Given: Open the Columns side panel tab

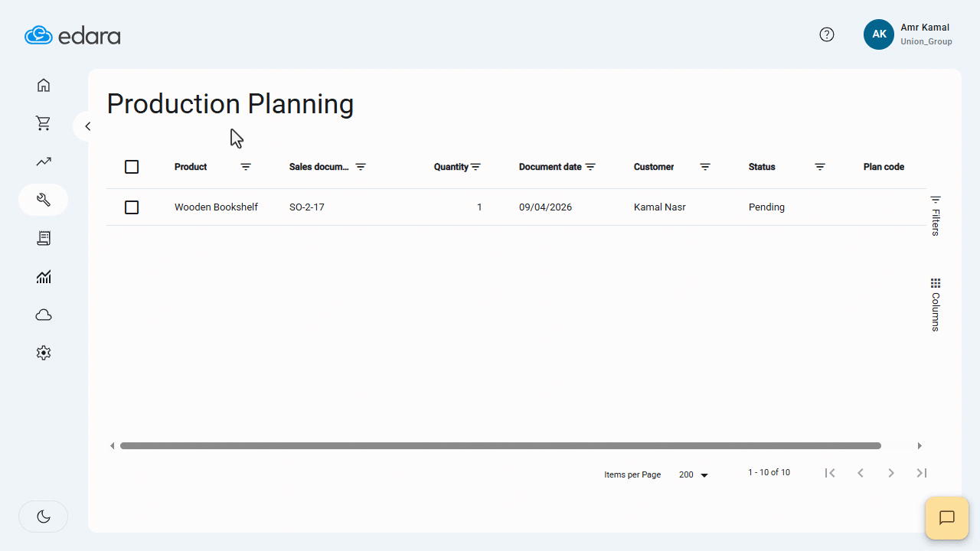Looking at the screenshot, I should coord(936,305).
